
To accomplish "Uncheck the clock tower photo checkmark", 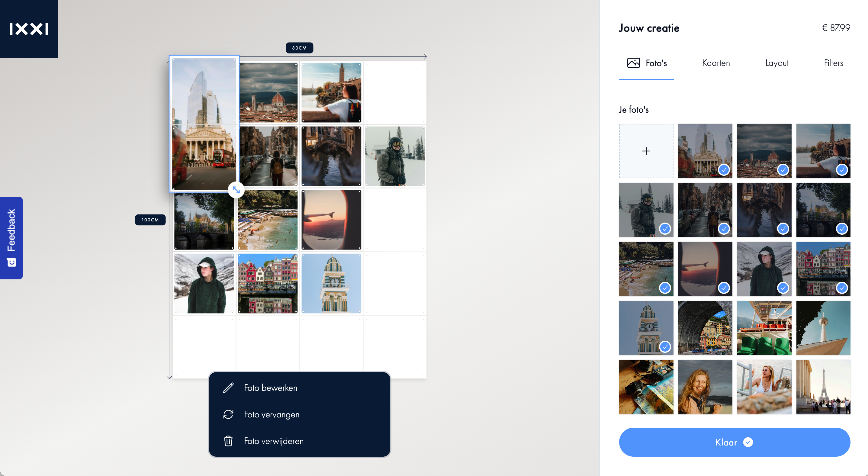I will click(665, 346).
